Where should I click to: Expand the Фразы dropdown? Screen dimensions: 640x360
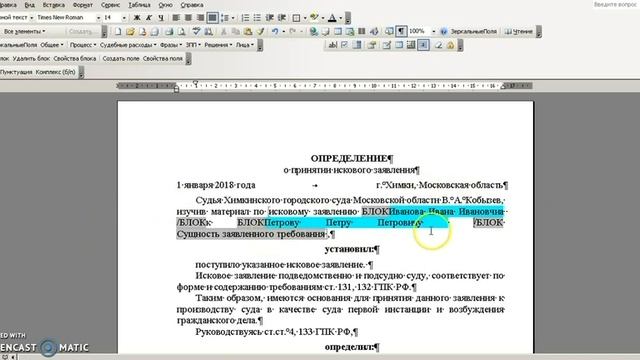[x=171, y=45]
